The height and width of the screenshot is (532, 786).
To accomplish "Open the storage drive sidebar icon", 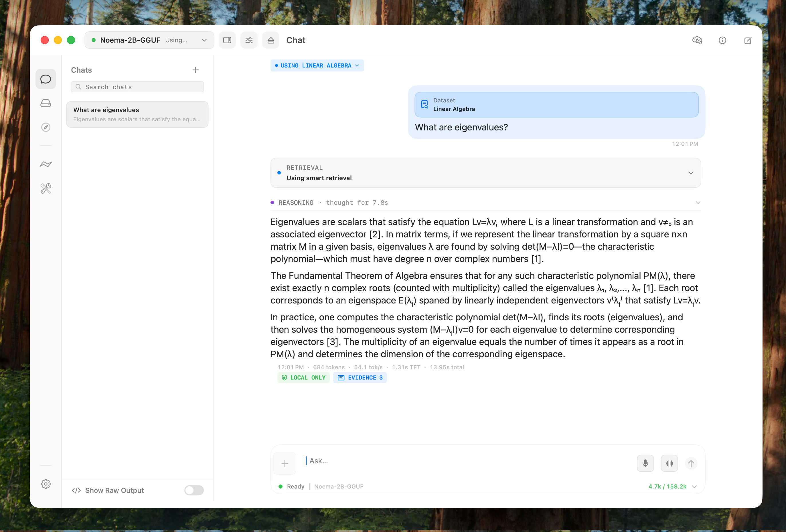I will 46,103.
